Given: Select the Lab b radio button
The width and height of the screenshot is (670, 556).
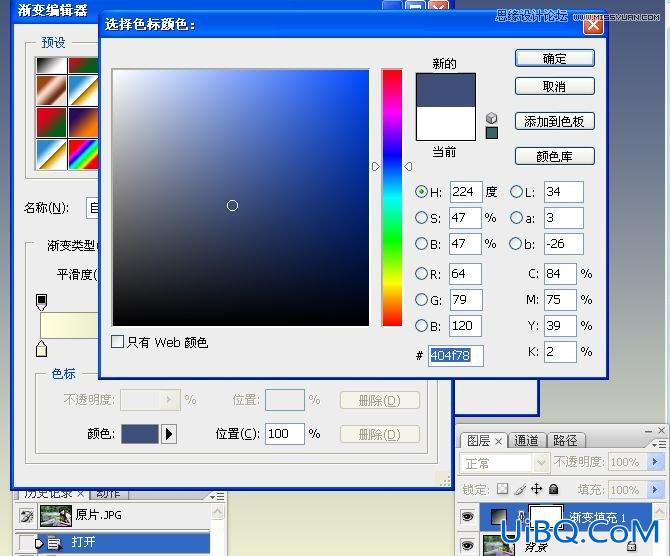Looking at the screenshot, I should tap(516, 244).
